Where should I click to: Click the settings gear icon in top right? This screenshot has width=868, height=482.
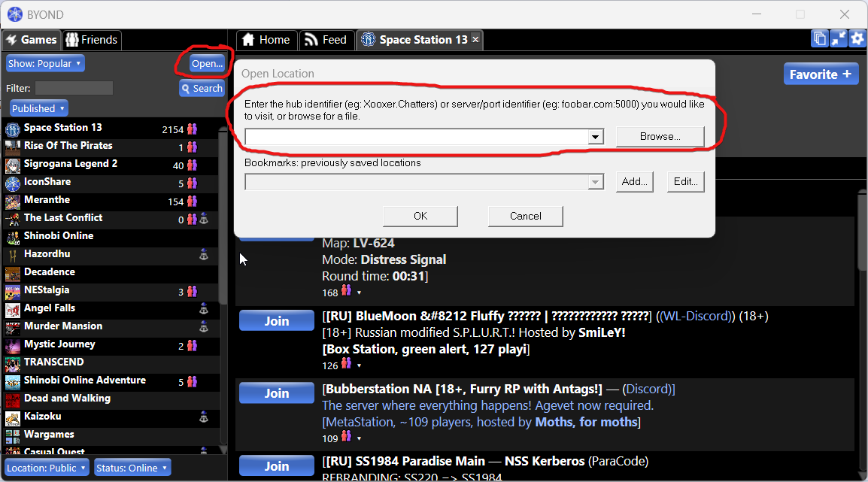(857, 39)
